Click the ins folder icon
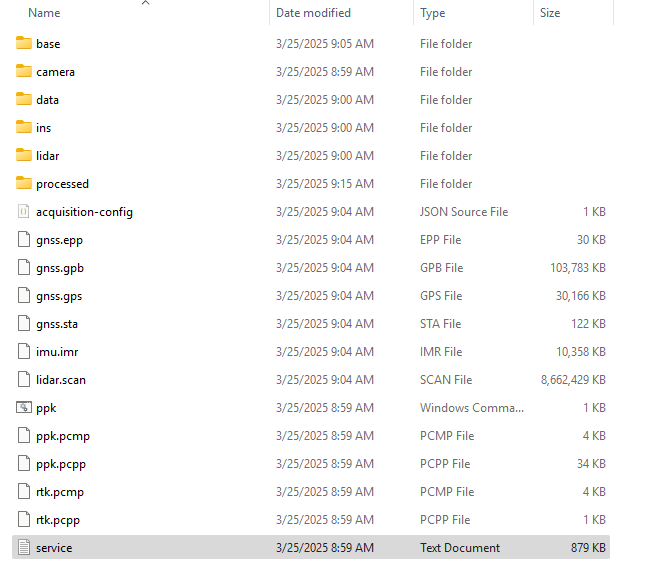 click(x=24, y=127)
